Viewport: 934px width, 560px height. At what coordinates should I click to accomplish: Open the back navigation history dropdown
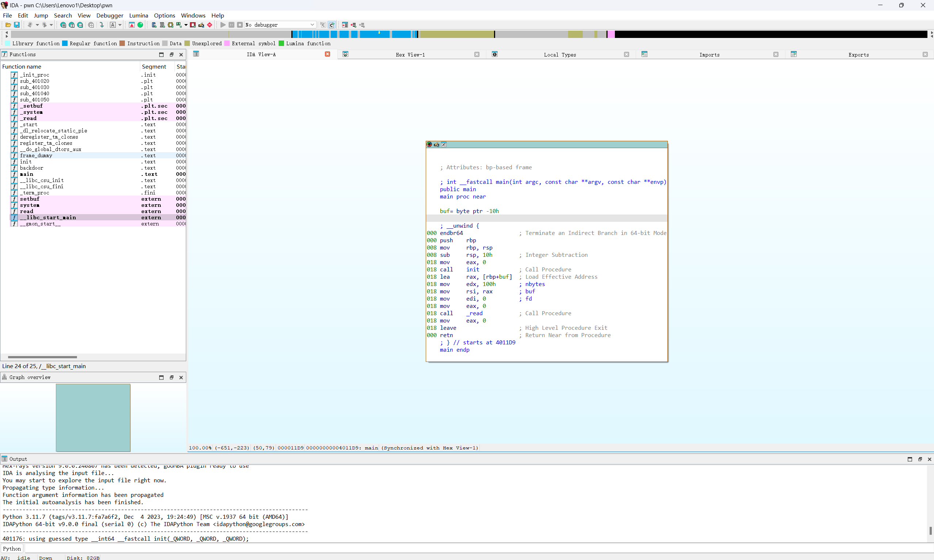(37, 25)
